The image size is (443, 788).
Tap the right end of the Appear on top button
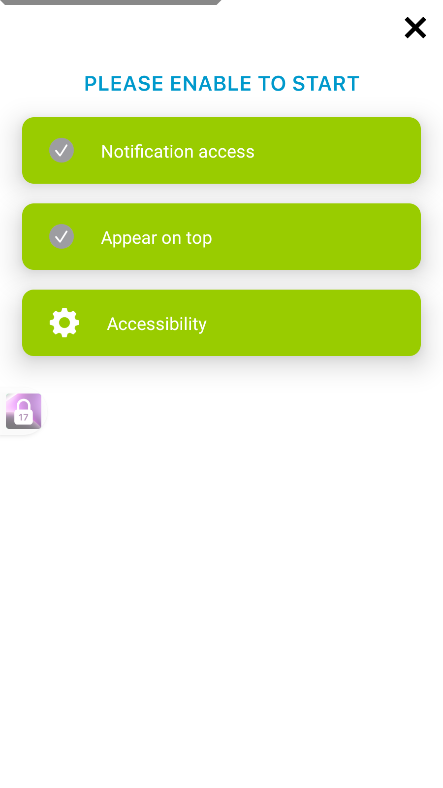397,236
